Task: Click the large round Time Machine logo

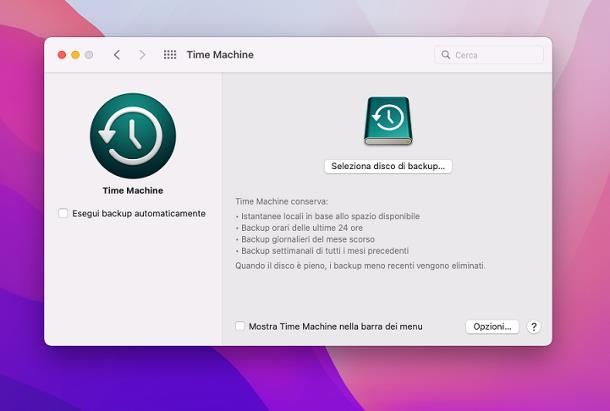Action: (x=133, y=136)
